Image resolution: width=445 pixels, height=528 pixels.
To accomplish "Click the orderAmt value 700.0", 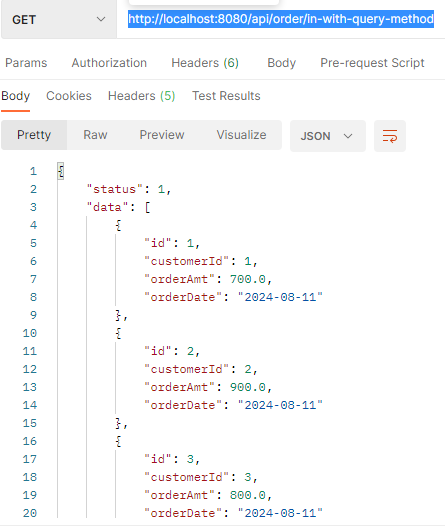I will 248,279.
